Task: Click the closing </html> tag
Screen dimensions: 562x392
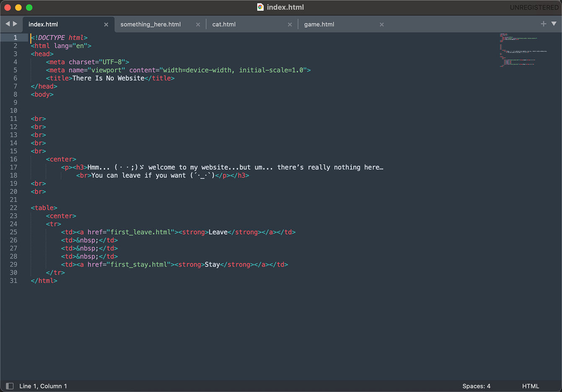Action: point(44,281)
